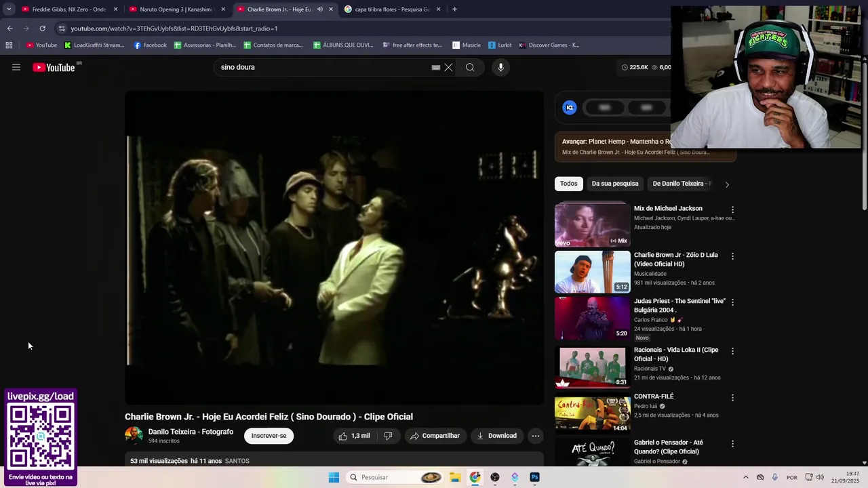Screen dimensions: 868x488
Task: Open LoadGraffiti Stream bookmark
Action: point(94,45)
